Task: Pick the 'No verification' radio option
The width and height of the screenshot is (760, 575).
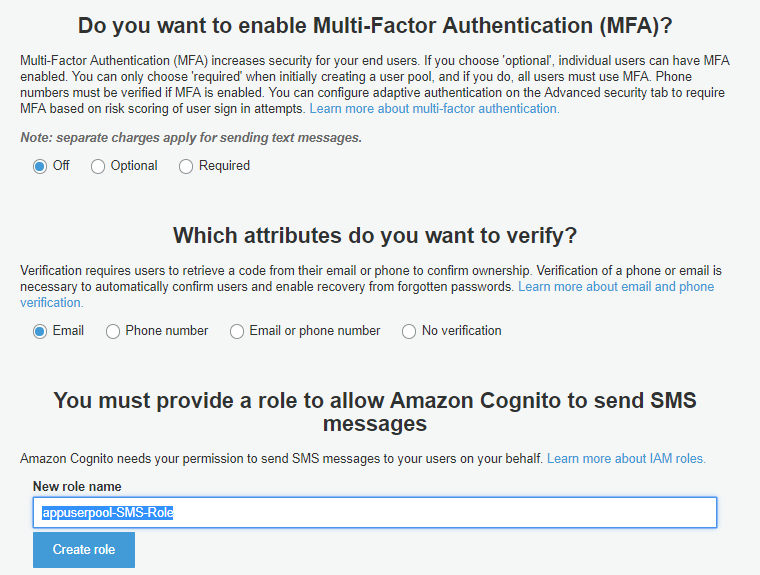Action: [409, 331]
